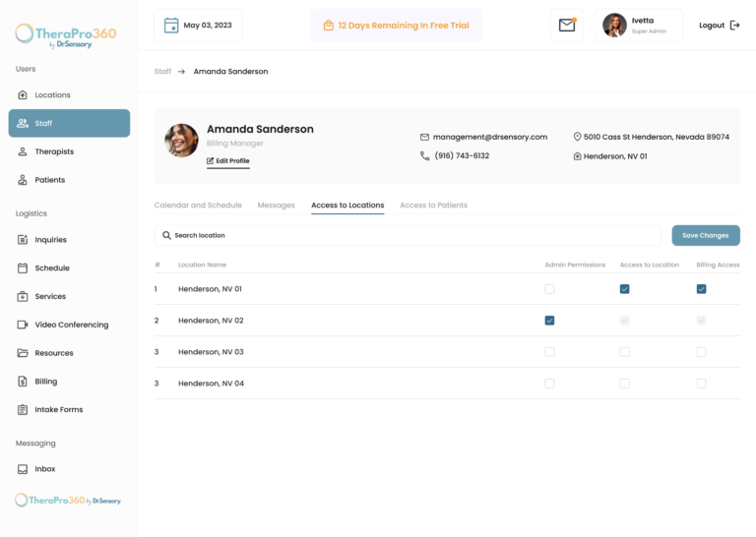
Task: Check Billing Access for Henderson, NV 04
Action: click(x=702, y=384)
